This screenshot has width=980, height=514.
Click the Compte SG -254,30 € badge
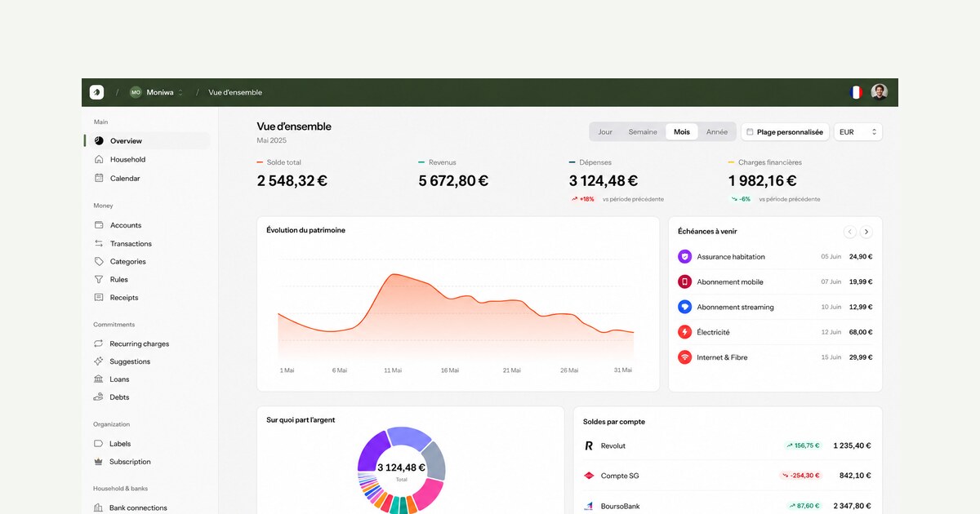tap(800, 476)
